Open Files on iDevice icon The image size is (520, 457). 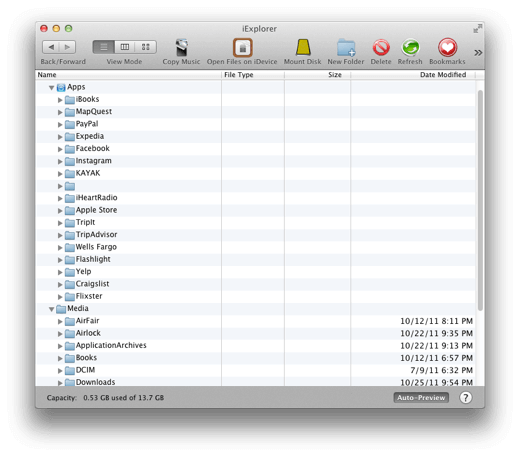click(242, 48)
